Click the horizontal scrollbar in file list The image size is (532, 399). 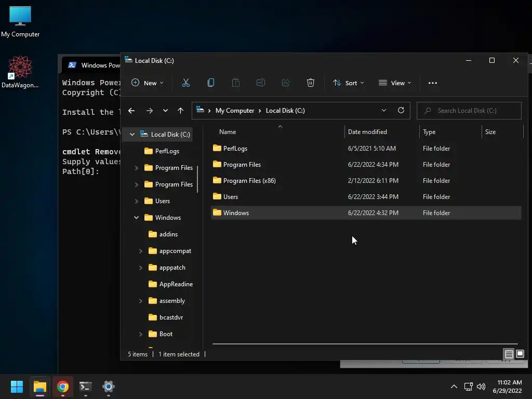[x=365, y=344]
